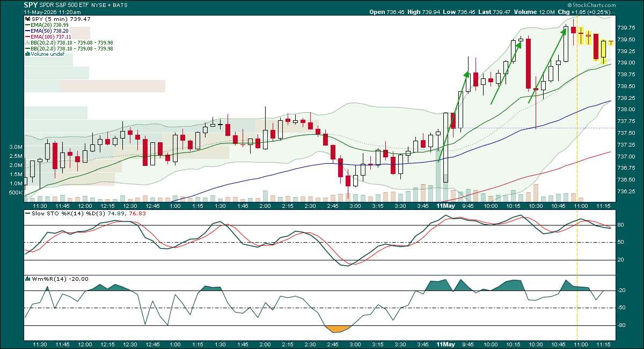644x349 pixels.
Task: Click the 739.75 price axis label
Action: pos(626,28)
